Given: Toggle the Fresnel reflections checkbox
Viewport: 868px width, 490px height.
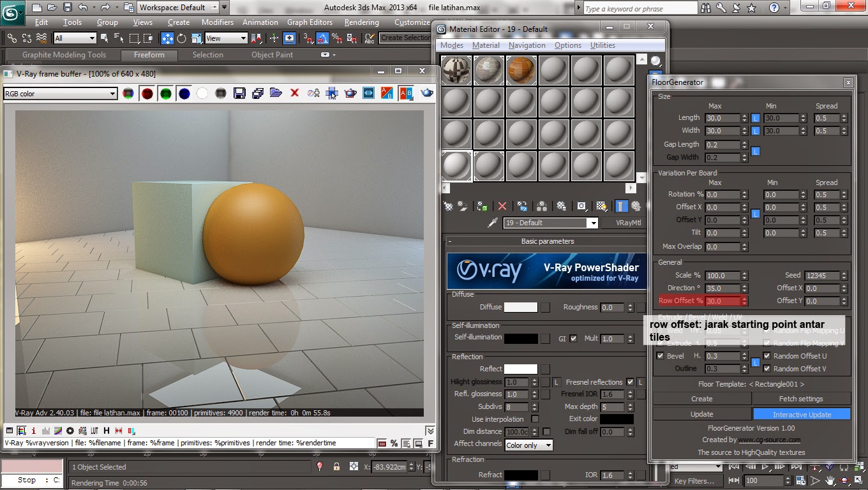Looking at the screenshot, I should (x=630, y=382).
